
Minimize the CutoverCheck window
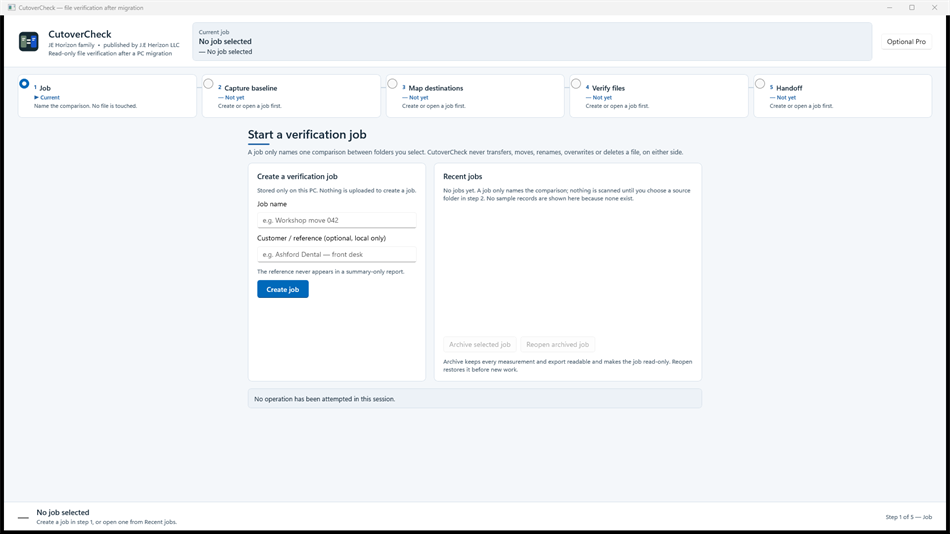[889, 8]
